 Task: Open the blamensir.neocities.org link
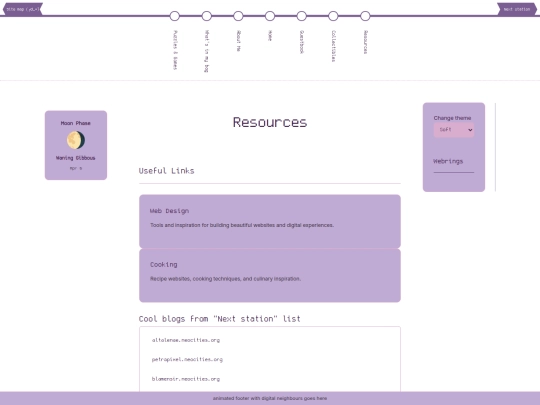coord(186,379)
